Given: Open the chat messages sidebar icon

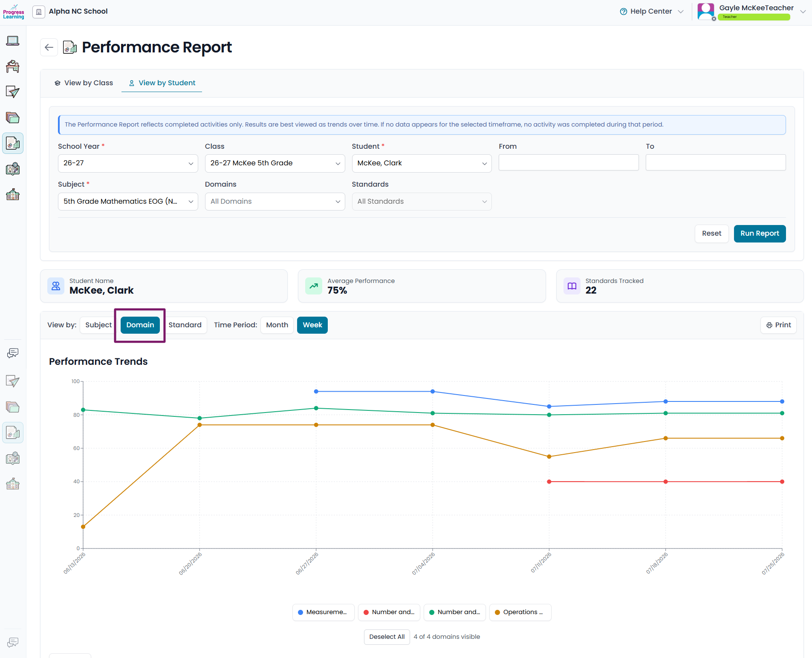Looking at the screenshot, I should coord(13,353).
